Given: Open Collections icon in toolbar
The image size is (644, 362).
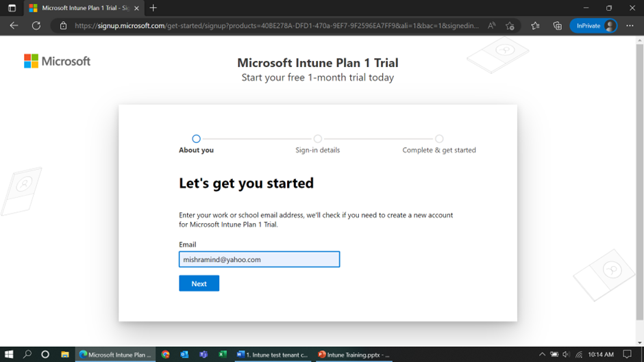Looking at the screenshot, I should [558, 26].
